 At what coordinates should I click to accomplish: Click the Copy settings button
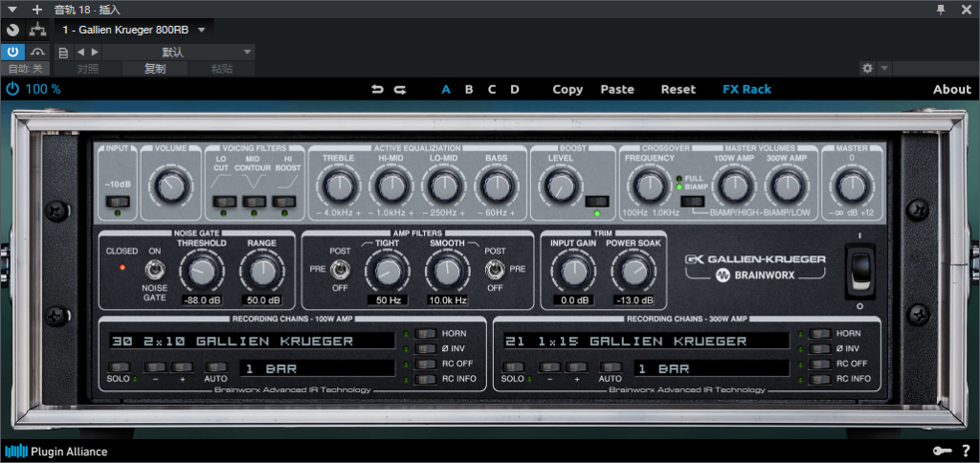(568, 89)
